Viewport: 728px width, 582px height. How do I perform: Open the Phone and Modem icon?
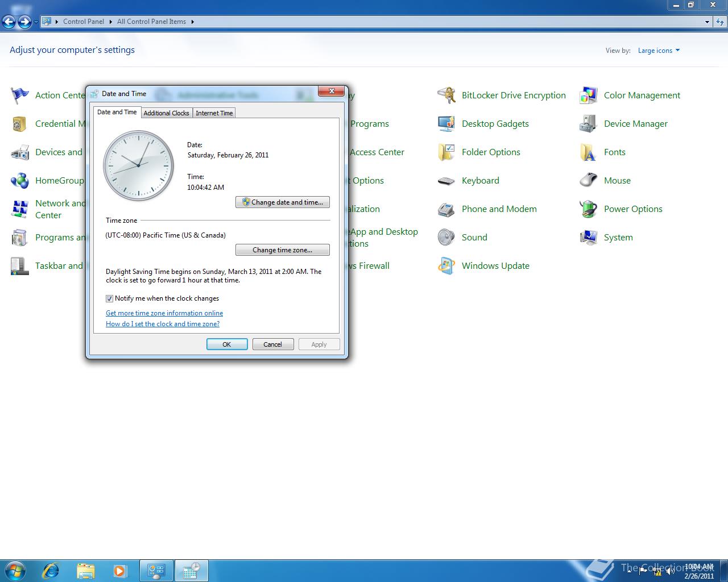[446, 209]
